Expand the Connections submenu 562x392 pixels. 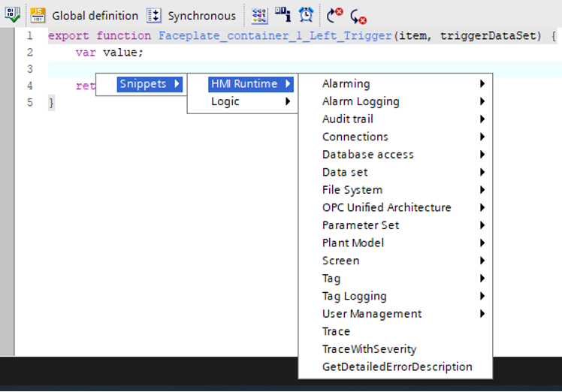[x=403, y=137]
